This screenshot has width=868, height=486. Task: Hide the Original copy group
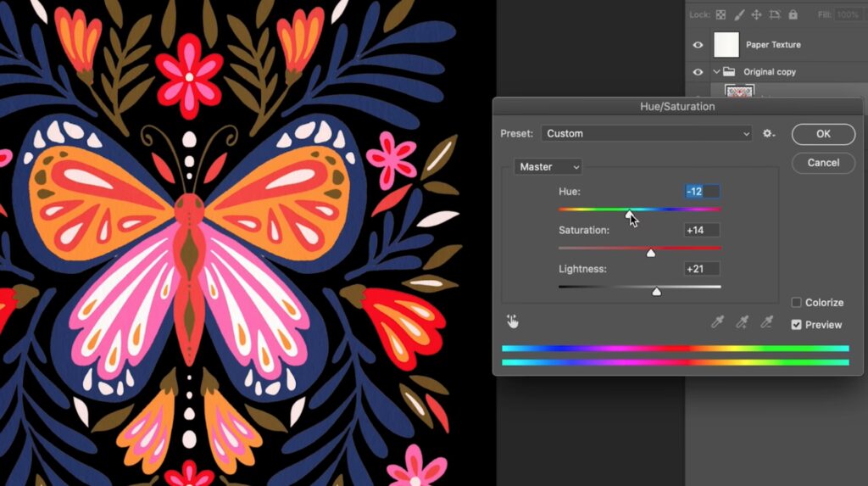698,72
